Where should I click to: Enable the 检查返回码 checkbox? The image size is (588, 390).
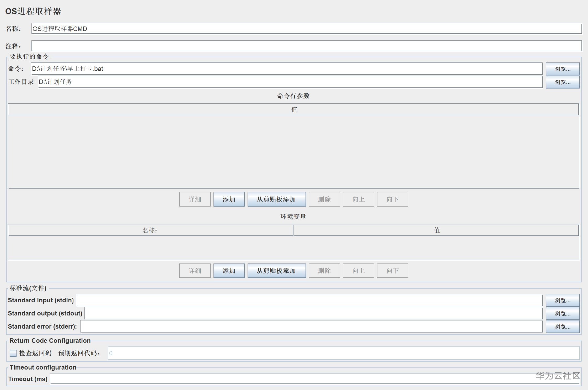click(13, 353)
